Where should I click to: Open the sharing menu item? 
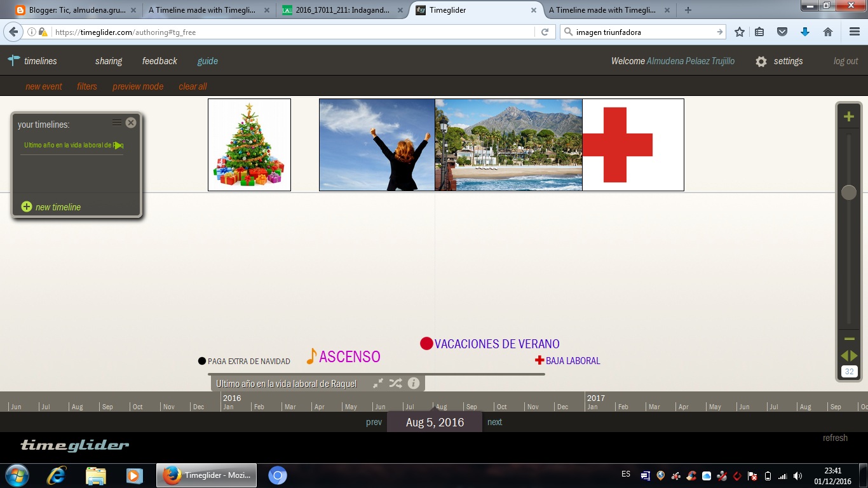(x=108, y=61)
